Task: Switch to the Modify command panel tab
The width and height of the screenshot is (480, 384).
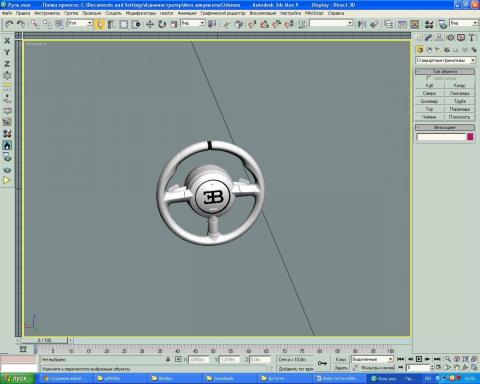Action: 428,38
